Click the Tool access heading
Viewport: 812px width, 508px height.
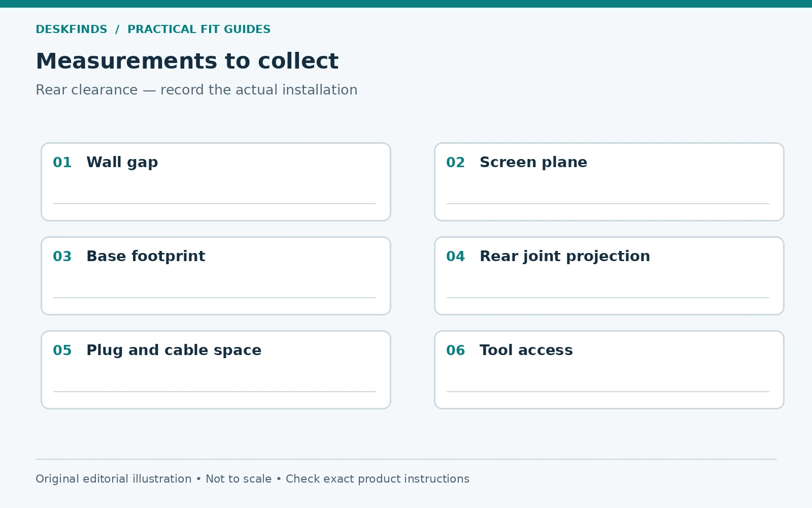526,350
